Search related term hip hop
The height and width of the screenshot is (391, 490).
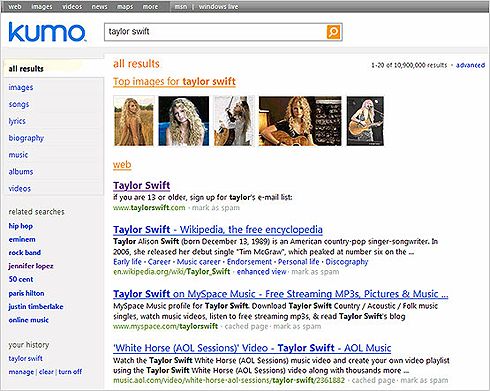[x=21, y=226]
